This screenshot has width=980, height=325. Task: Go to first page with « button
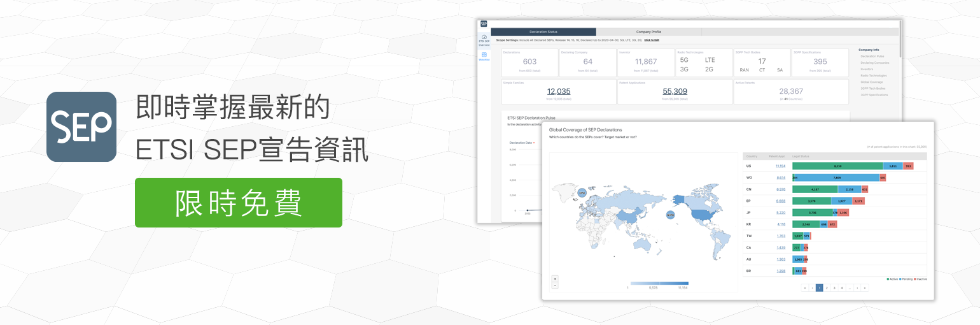point(804,288)
